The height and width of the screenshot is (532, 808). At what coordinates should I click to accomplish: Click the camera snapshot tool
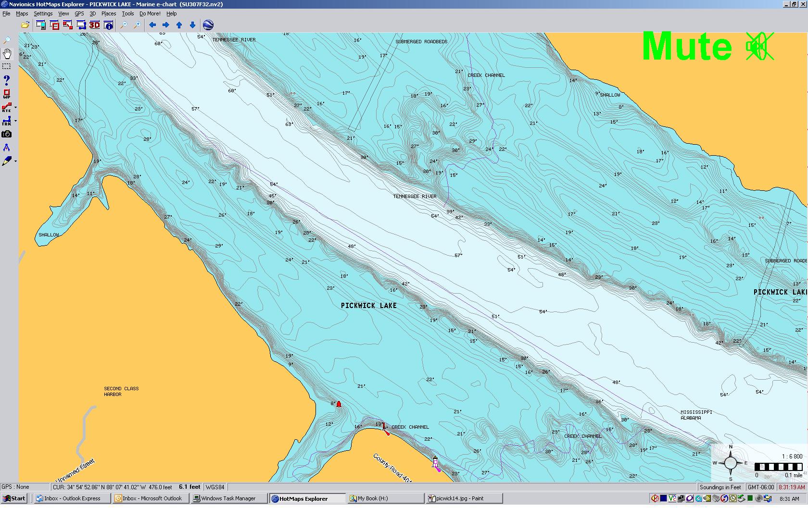7,134
